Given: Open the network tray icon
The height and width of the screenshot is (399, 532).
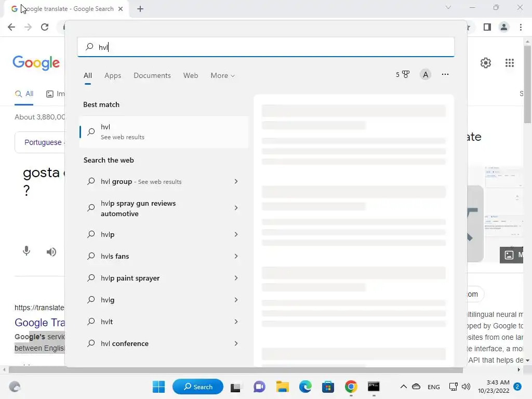Looking at the screenshot, I should [x=453, y=387].
